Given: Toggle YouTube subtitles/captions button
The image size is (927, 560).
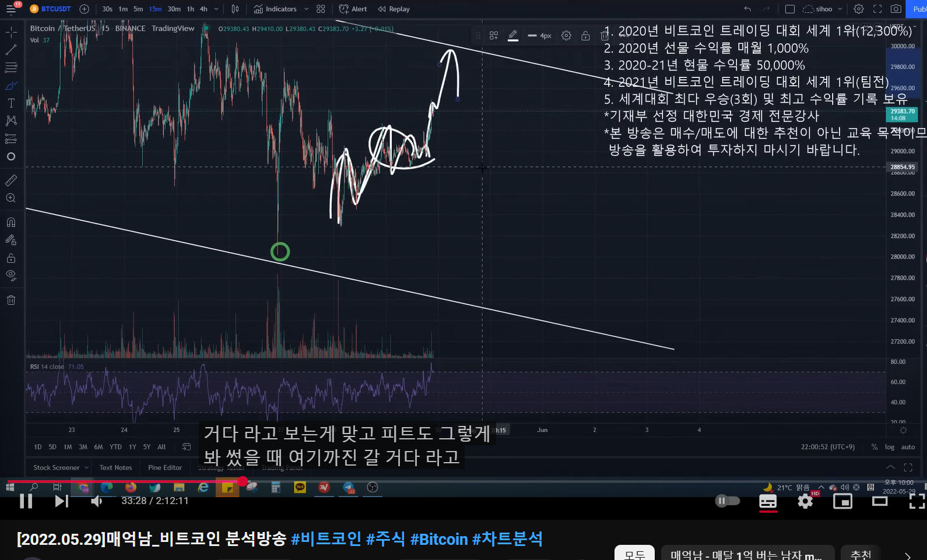Looking at the screenshot, I should pyautogui.click(x=768, y=501).
